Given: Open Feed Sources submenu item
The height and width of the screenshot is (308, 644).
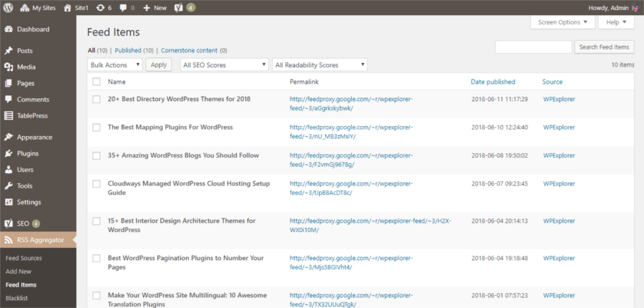Looking at the screenshot, I should click(24, 259).
